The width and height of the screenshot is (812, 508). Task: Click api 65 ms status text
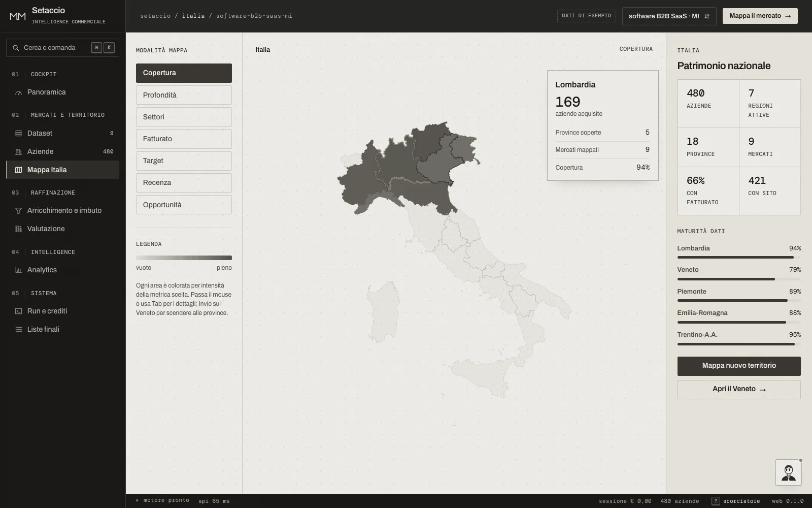214,501
